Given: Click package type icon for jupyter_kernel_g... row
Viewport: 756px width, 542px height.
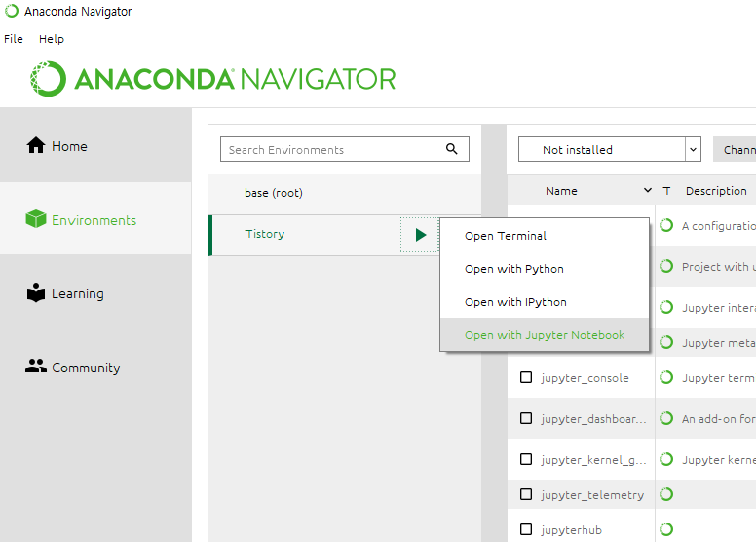Looking at the screenshot, I should (x=666, y=459).
